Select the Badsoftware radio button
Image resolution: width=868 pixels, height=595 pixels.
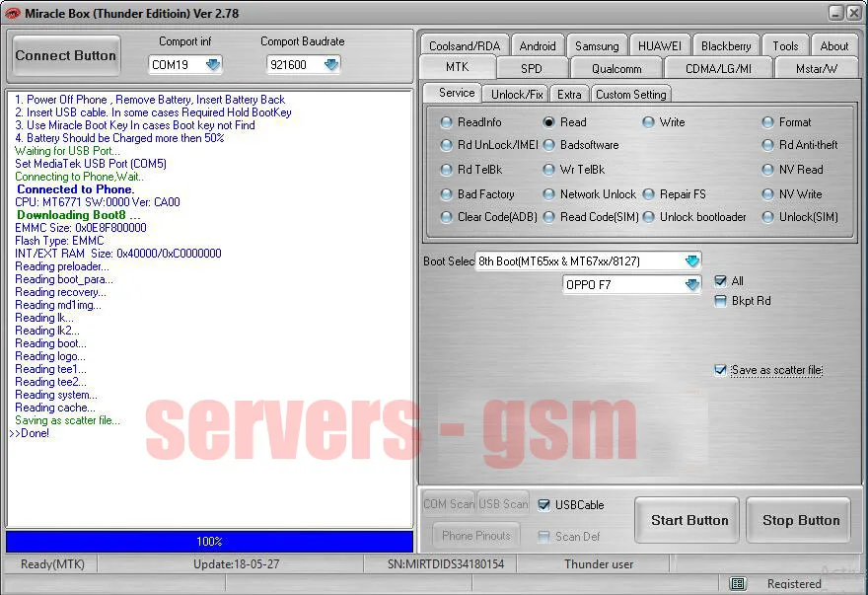click(x=548, y=145)
